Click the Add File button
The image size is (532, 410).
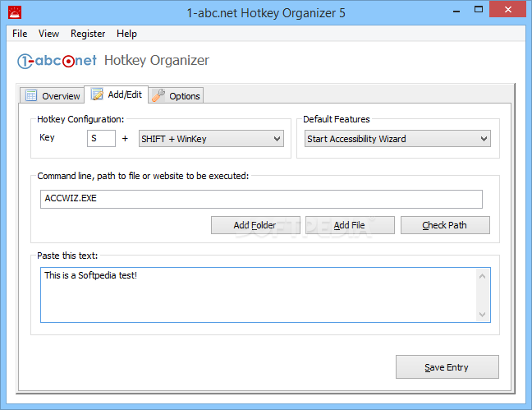point(350,225)
